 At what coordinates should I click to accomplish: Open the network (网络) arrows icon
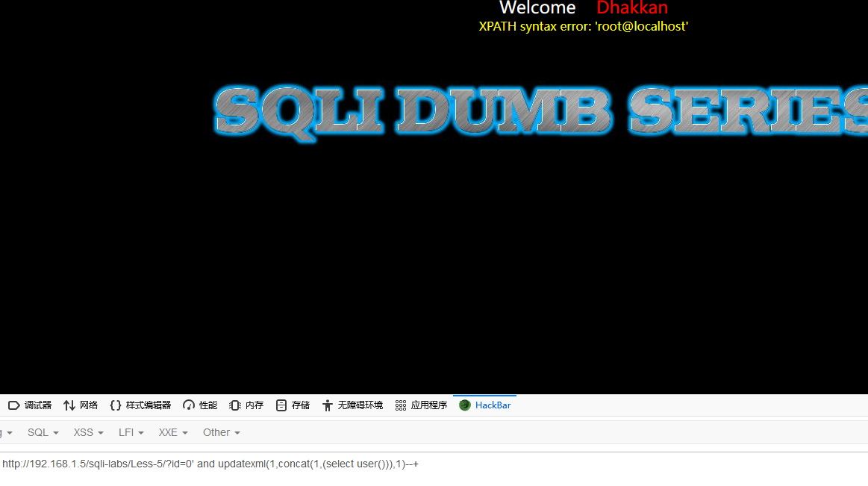coord(69,405)
